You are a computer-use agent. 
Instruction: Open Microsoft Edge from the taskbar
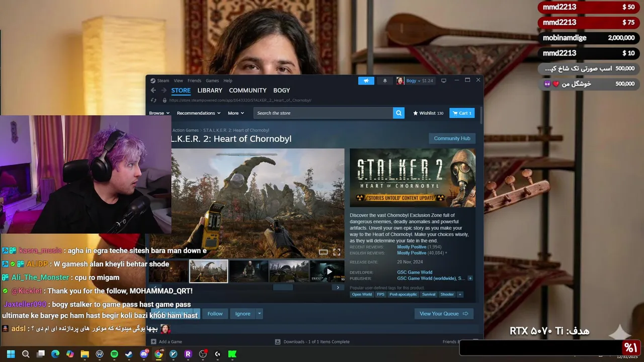[55, 354]
